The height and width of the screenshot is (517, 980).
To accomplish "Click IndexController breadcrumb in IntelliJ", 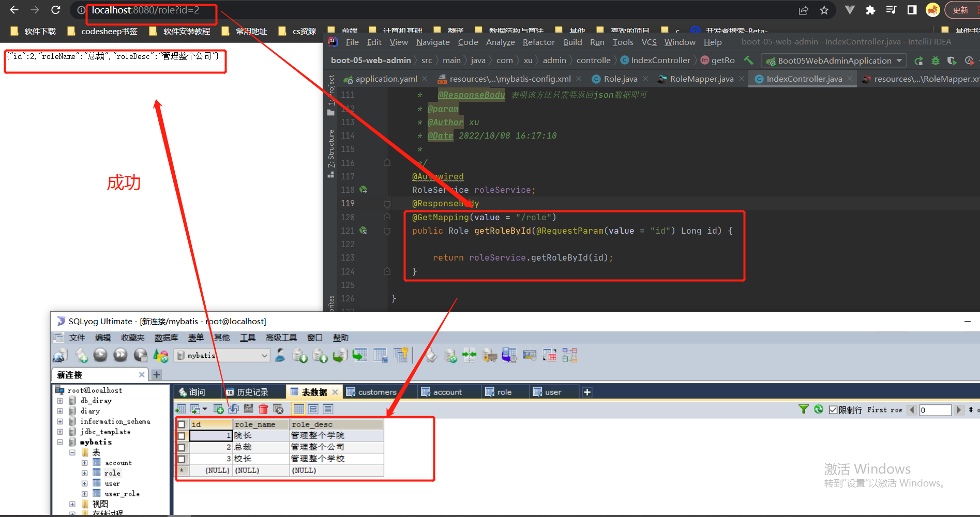I will tap(656, 60).
